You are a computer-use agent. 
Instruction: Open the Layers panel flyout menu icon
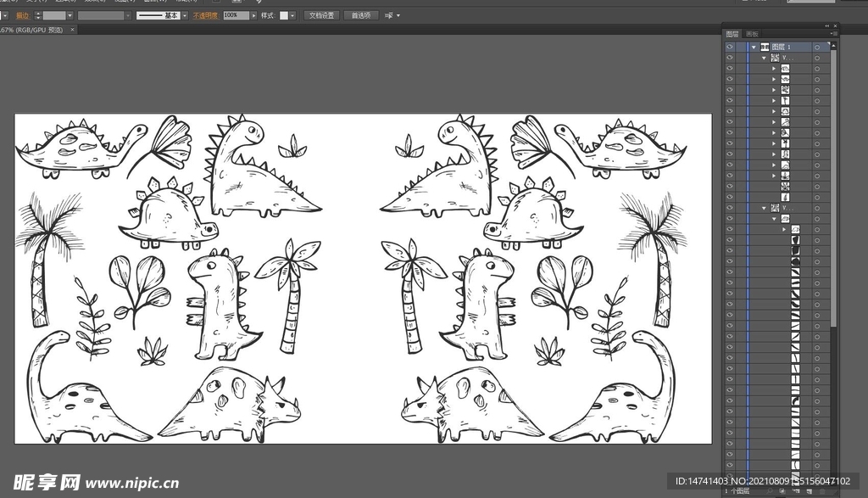(x=834, y=34)
